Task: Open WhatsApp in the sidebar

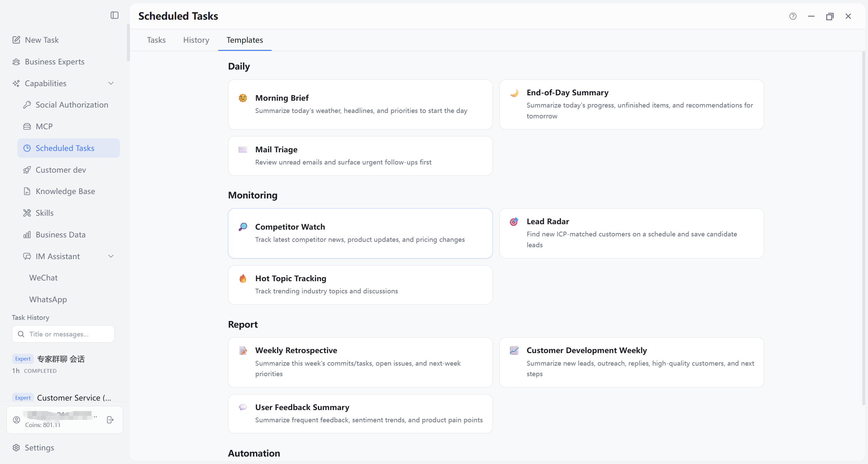Action: pyautogui.click(x=48, y=299)
